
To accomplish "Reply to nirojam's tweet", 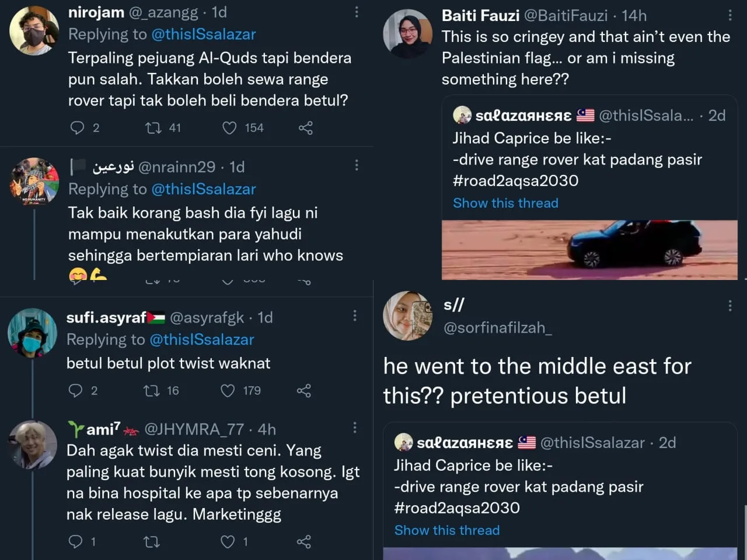I will pos(77,128).
